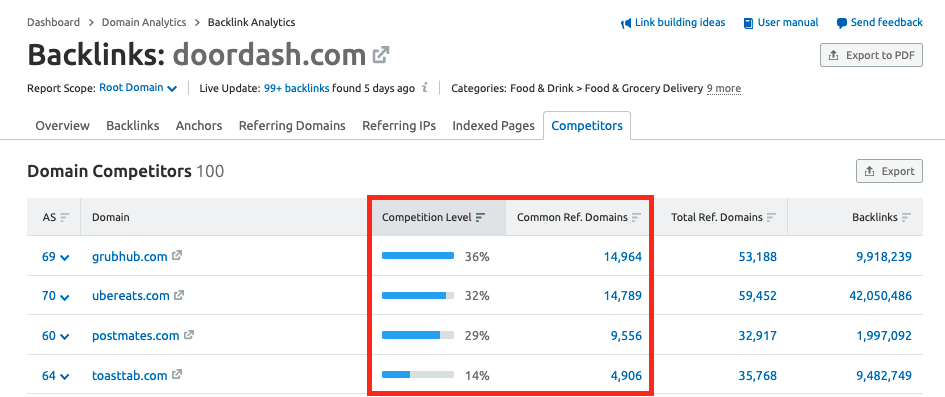Image resolution: width=945 pixels, height=397 pixels.
Task: Click the Export to PDF button
Action: click(x=871, y=55)
